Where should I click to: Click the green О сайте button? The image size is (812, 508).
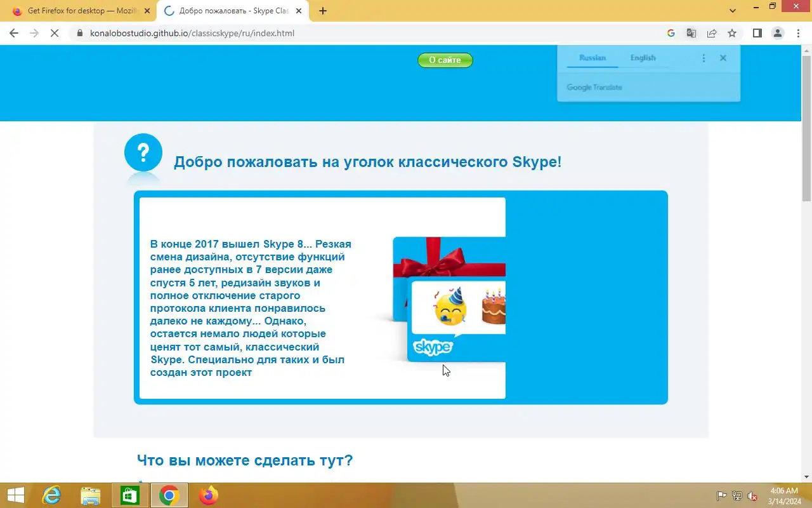tap(445, 60)
